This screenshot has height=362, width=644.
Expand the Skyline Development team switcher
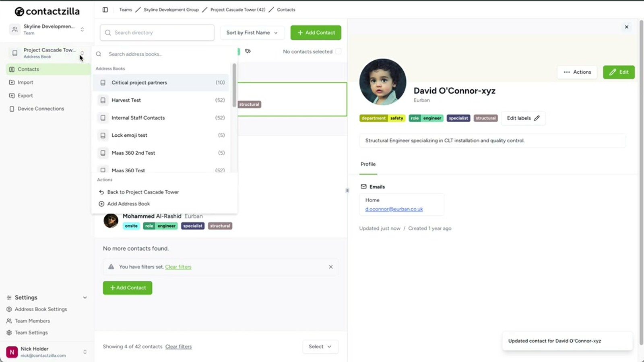pyautogui.click(x=82, y=29)
